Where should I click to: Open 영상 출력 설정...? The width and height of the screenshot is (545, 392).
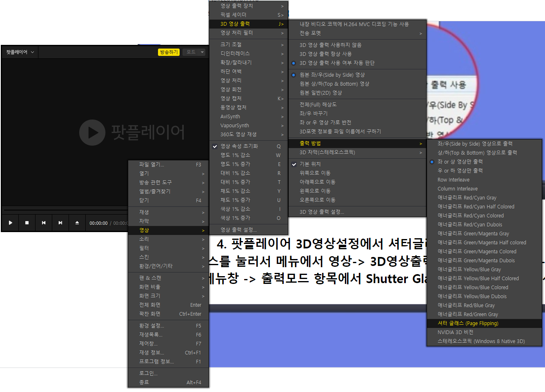[249, 230]
